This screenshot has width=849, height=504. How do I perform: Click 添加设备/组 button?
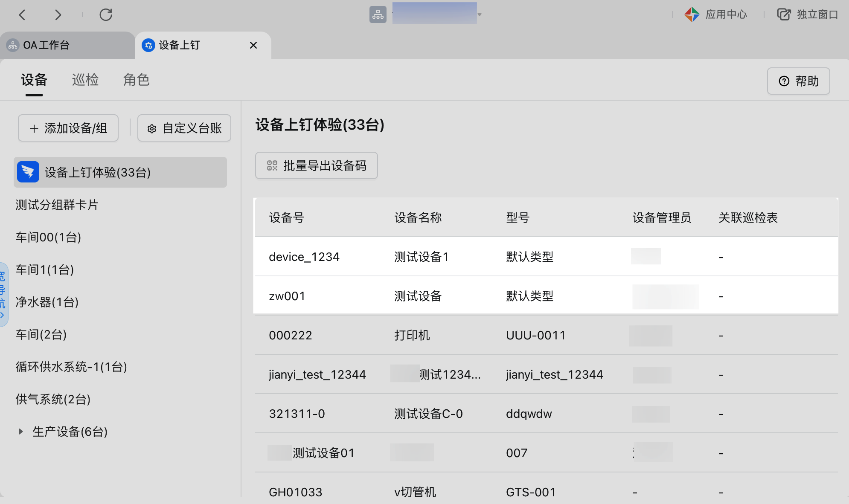pos(68,128)
